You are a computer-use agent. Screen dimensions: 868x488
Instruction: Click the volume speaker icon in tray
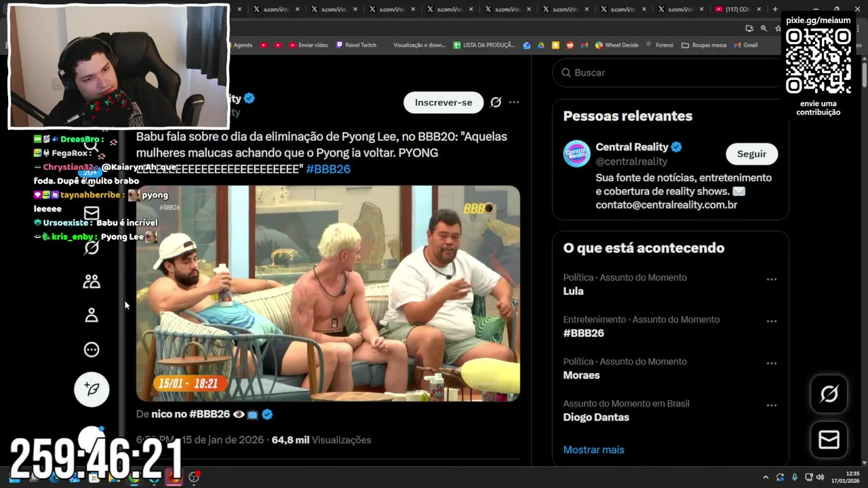pyautogui.click(x=820, y=477)
